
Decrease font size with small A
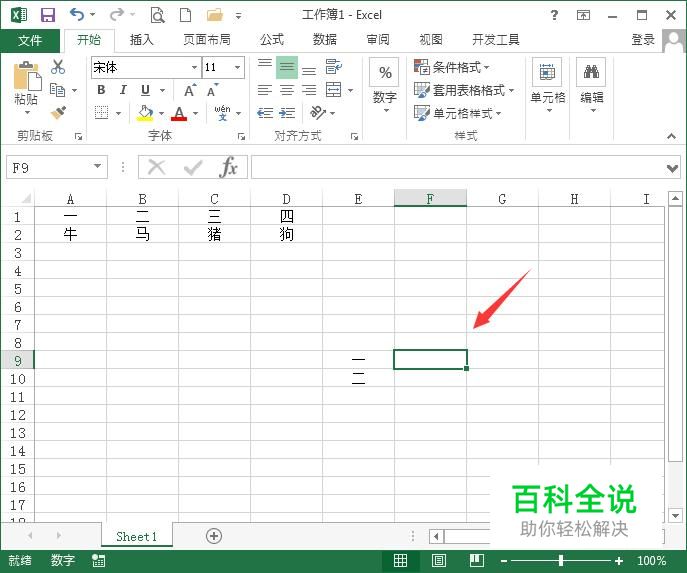point(212,90)
